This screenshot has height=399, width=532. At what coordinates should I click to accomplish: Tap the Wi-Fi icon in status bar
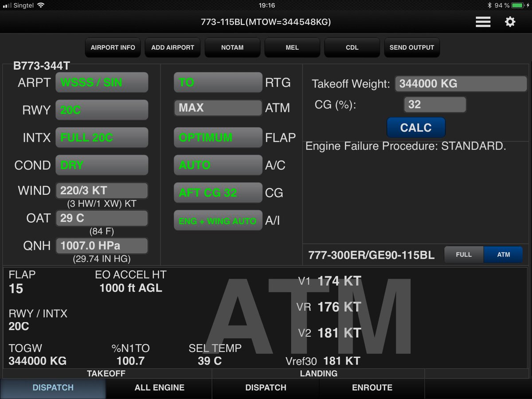[41, 5]
